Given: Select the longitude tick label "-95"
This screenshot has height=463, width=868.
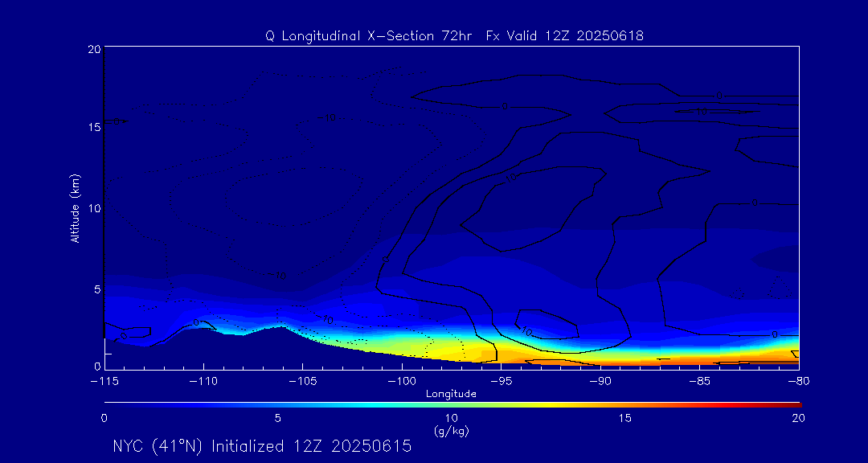Looking at the screenshot, I should (x=501, y=381).
